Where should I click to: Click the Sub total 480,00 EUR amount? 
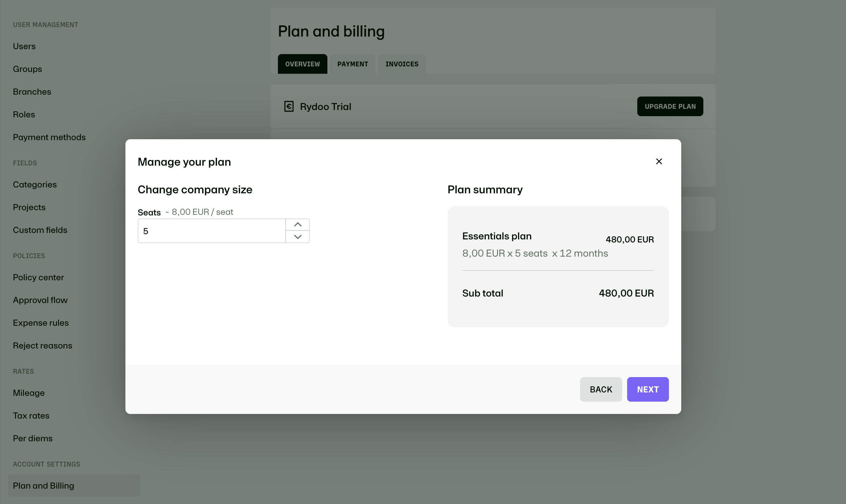(626, 293)
